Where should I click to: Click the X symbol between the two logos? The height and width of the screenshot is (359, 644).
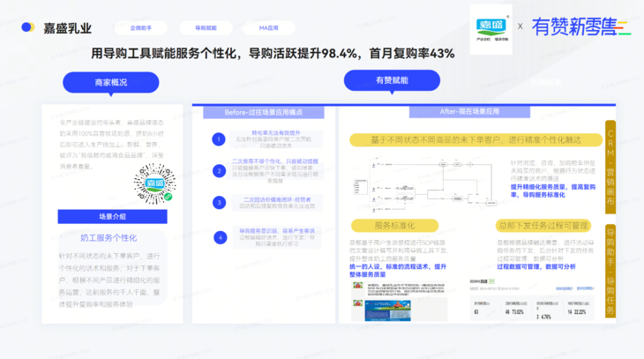point(520,26)
